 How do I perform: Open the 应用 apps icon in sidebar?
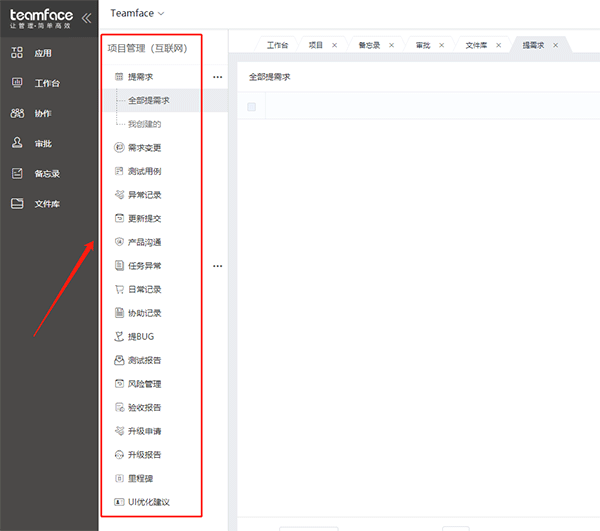[x=17, y=52]
